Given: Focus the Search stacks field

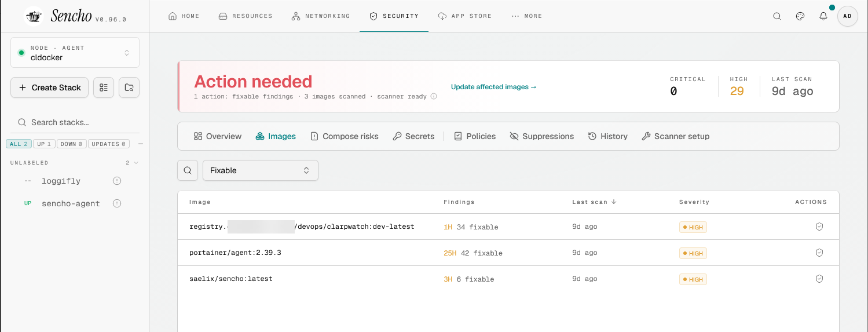Looking at the screenshot, I should 75,122.
